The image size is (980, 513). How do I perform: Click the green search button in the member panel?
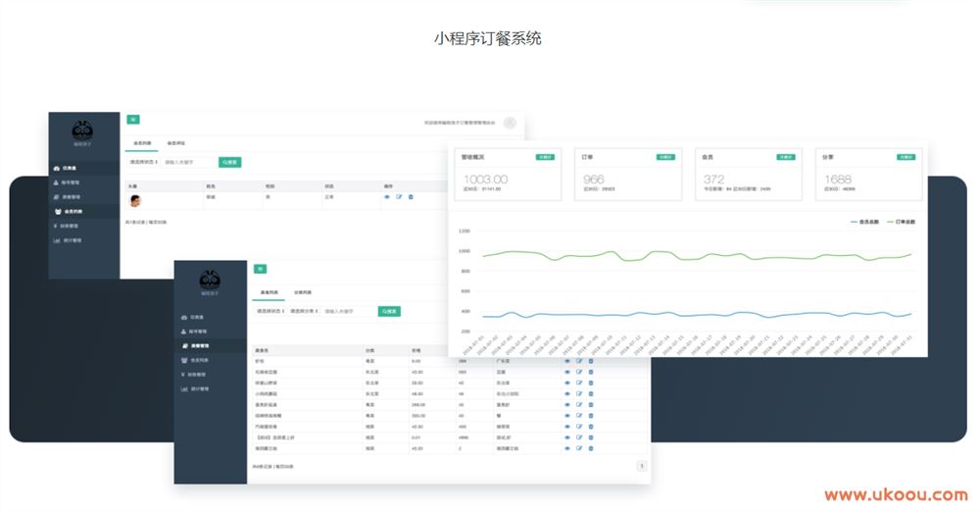pos(229,162)
